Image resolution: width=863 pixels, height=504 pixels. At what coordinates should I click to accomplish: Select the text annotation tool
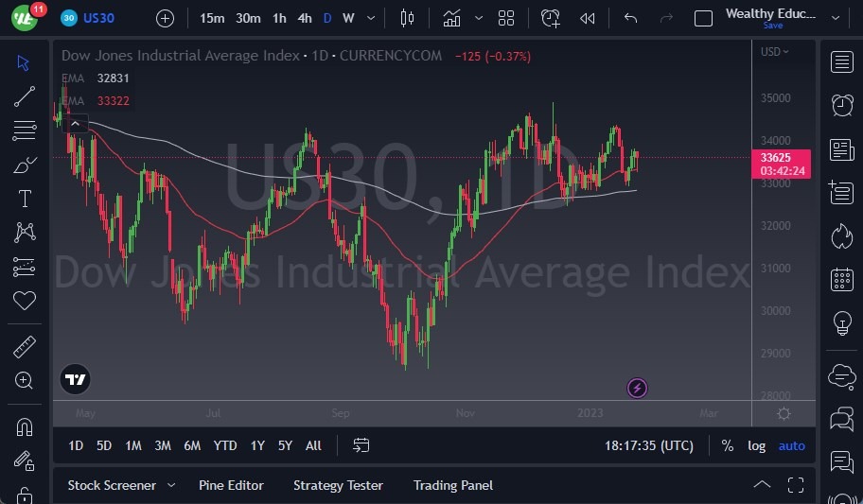pyautogui.click(x=25, y=199)
